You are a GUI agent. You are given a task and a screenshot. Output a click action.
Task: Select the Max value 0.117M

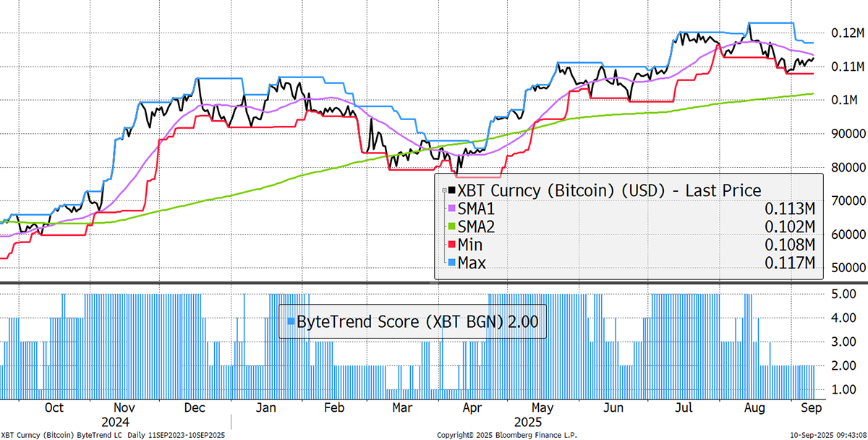click(x=790, y=263)
